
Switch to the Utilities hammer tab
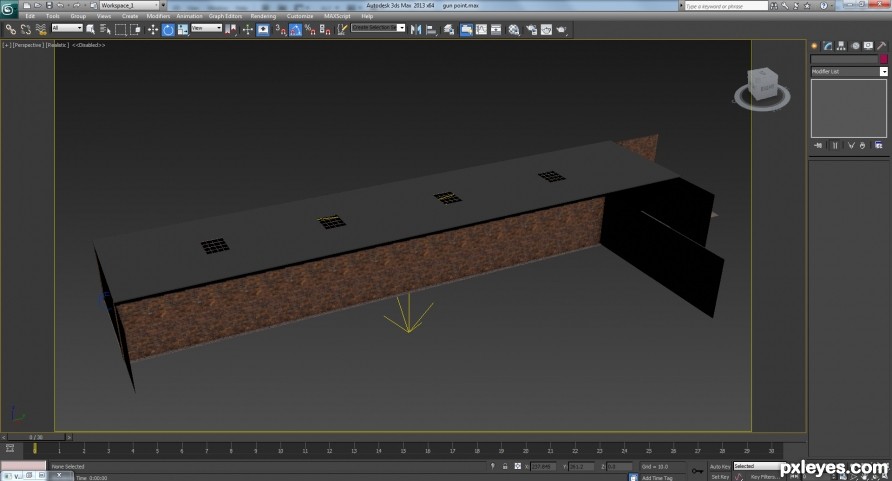click(x=881, y=46)
